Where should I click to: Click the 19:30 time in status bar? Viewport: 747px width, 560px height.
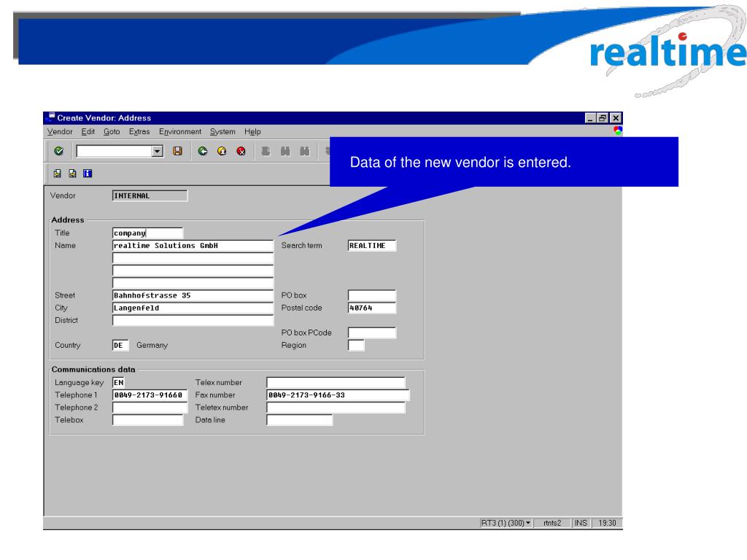pyautogui.click(x=607, y=523)
